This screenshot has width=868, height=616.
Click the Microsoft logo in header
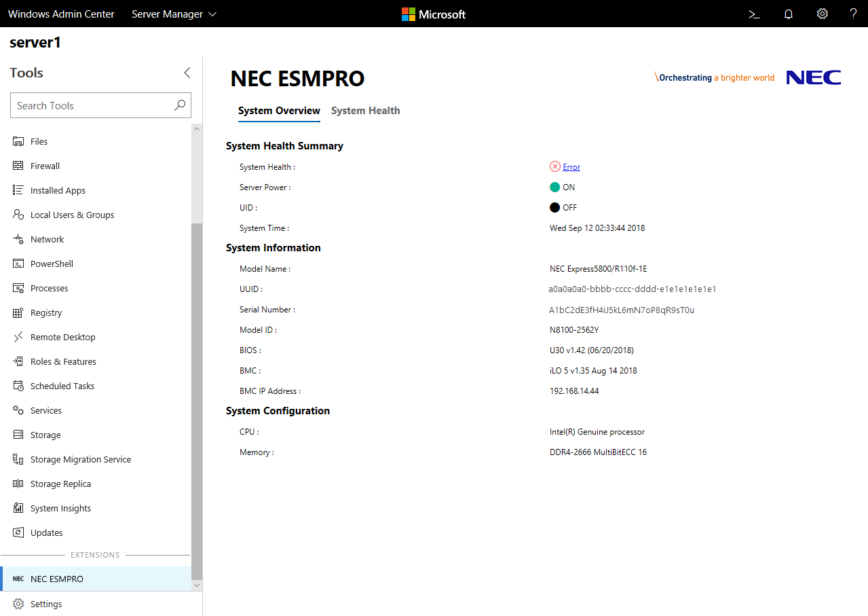tap(434, 14)
